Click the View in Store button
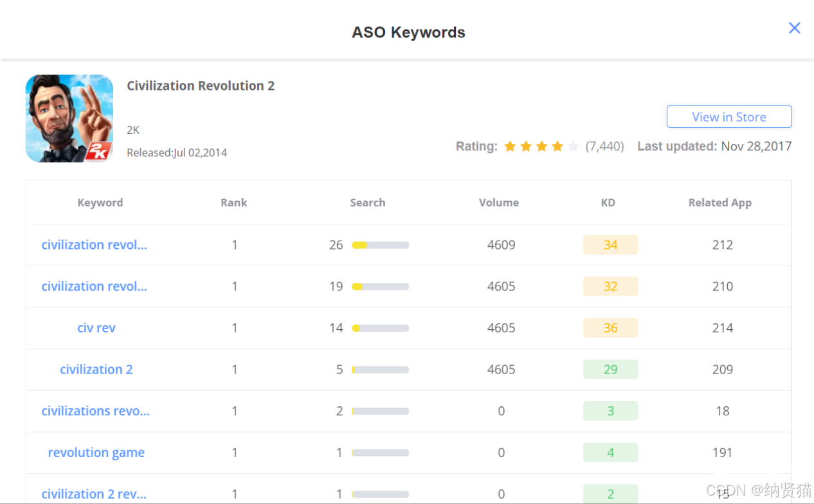This screenshot has height=504, width=814. 729,117
